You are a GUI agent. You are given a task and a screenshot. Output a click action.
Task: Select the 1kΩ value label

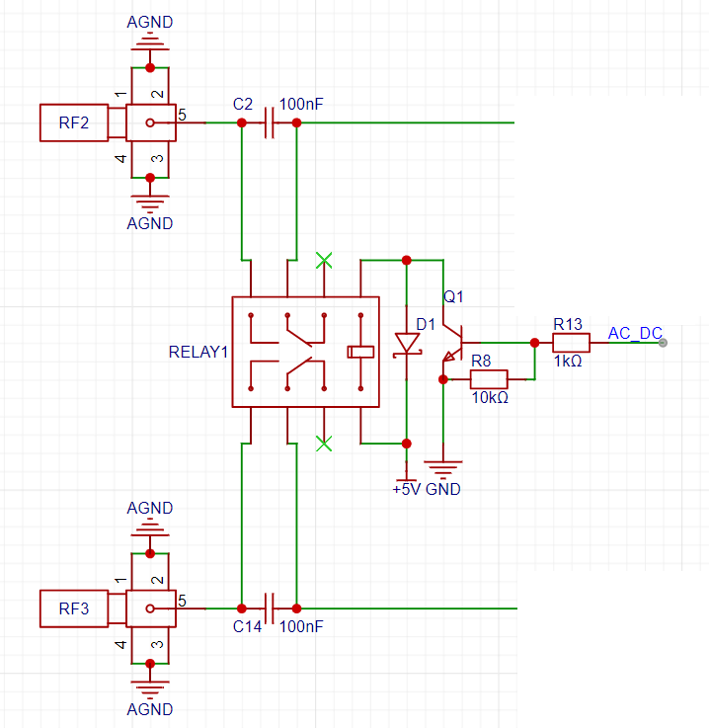568,361
